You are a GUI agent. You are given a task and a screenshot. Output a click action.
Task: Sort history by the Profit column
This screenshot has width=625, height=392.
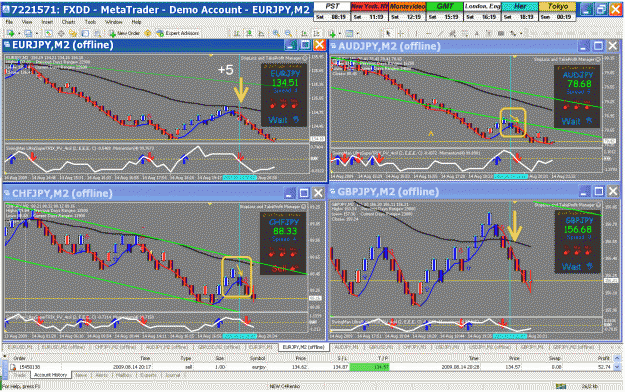[x=604, y=358]
